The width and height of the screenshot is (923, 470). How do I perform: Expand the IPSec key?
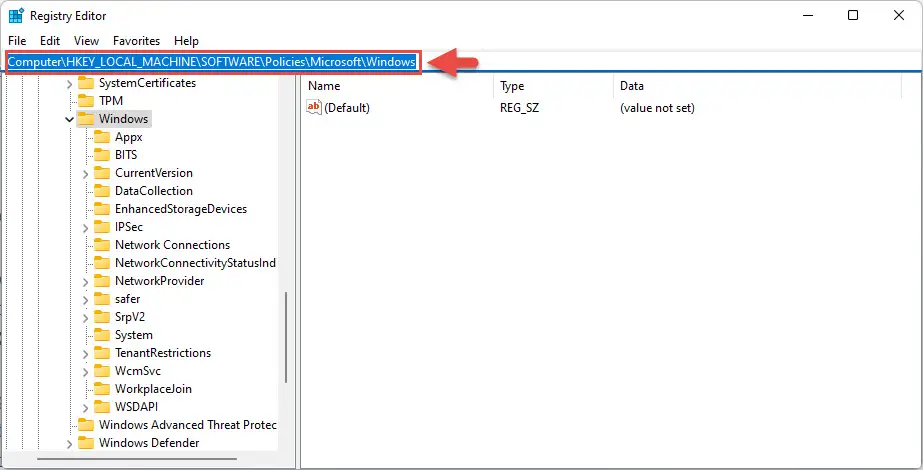coord(85,227)
